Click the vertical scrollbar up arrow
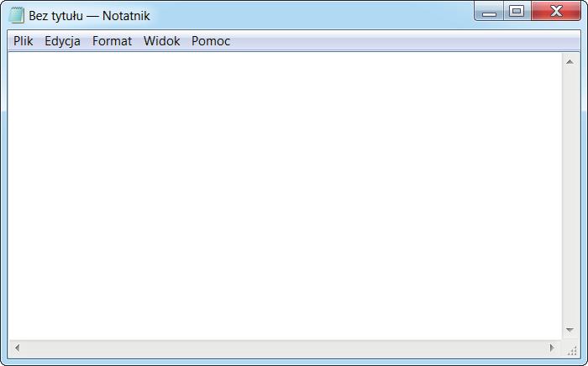The image size is (588, 366). [570, 62]
